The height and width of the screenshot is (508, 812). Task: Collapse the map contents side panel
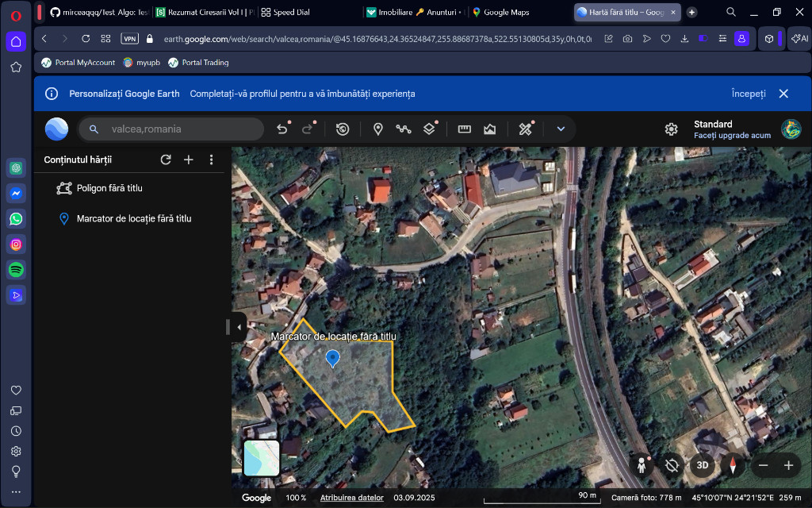(x=239, y=327)
